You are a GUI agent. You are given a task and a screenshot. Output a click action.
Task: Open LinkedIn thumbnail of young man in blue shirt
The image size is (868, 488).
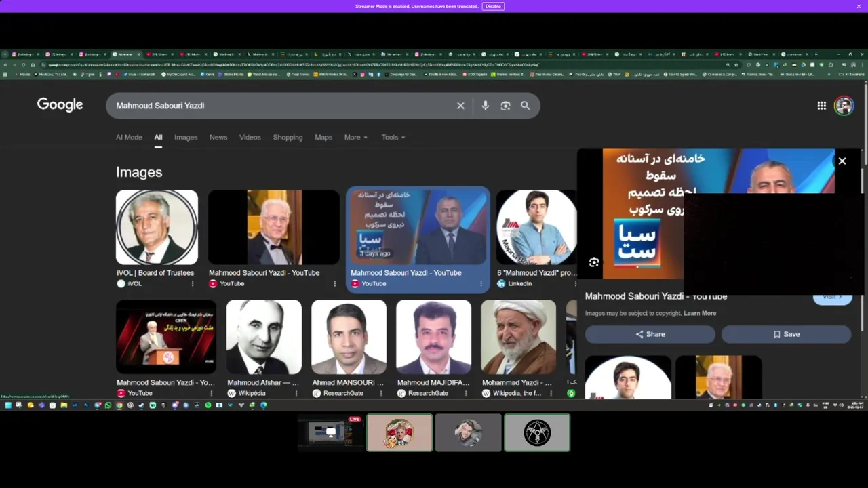(536, 227)
